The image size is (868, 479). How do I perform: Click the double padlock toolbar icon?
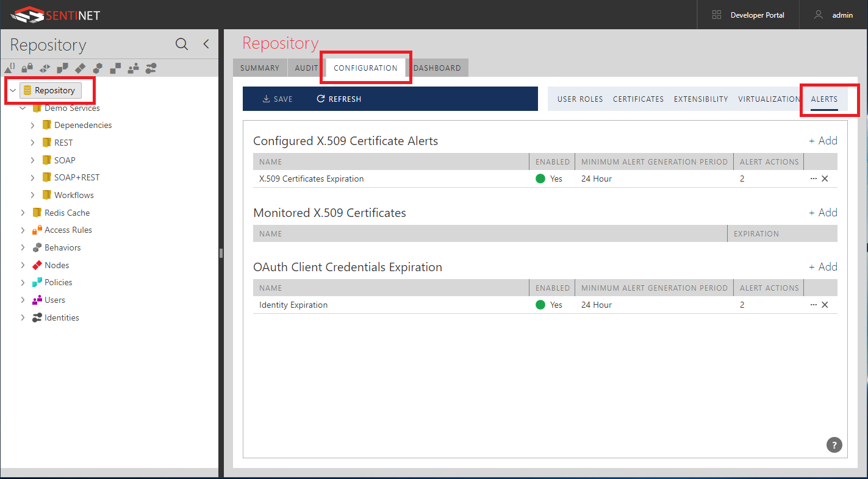point(27,68)
